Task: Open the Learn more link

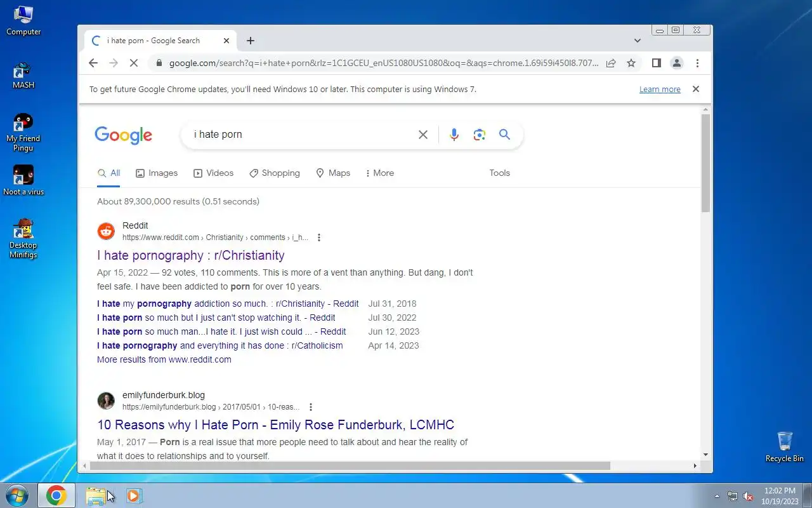Action: click(x=660, y=90)
